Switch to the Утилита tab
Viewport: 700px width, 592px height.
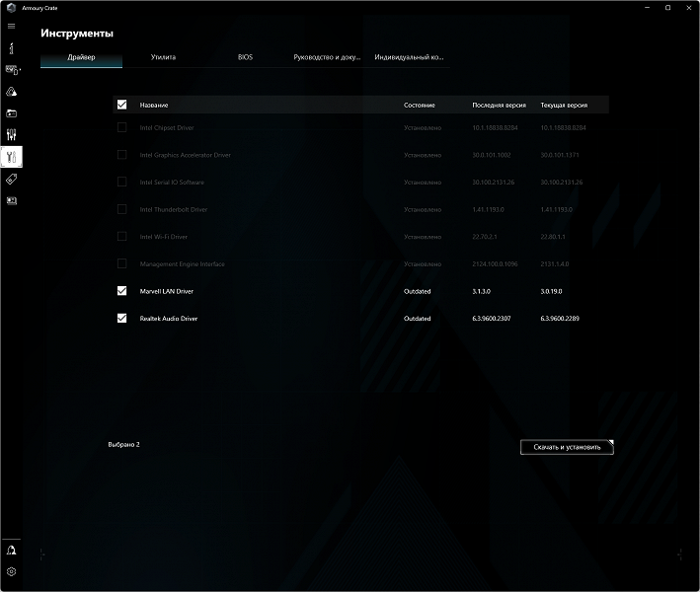click(x=163, y=57)
